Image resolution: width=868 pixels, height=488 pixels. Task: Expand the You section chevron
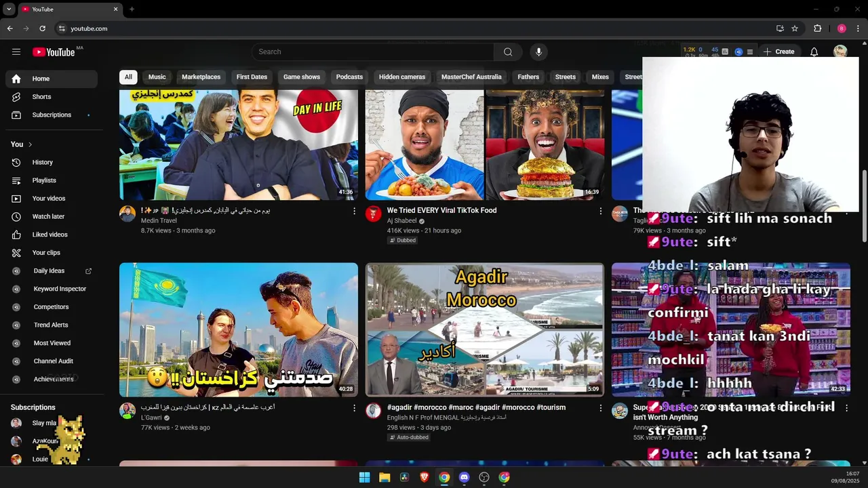click(x=30, y=144)
